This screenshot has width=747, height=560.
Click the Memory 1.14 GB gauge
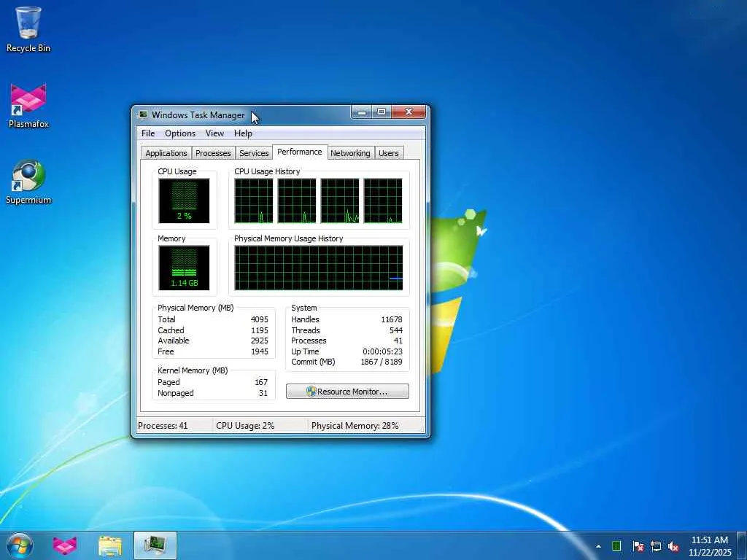pos(184,268)
